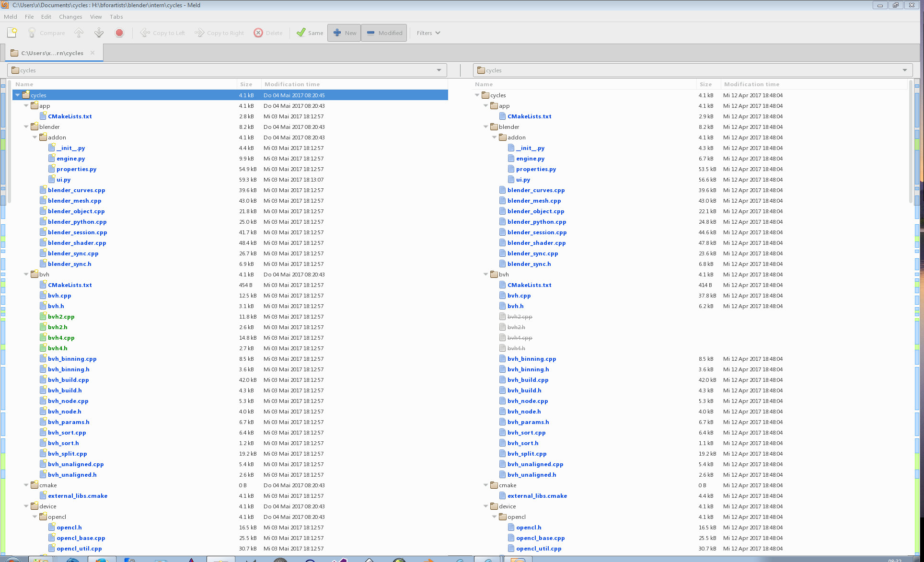Select blender_session.cpp in the right pane
The image size is (924, 562).
point(537,232)
